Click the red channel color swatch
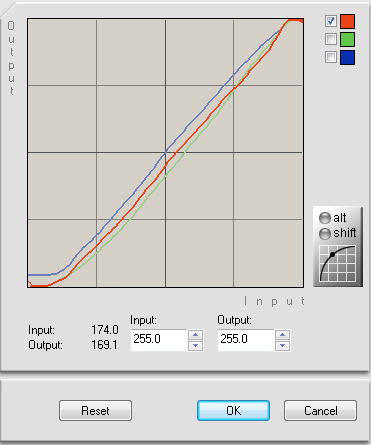 coord(347,21)
